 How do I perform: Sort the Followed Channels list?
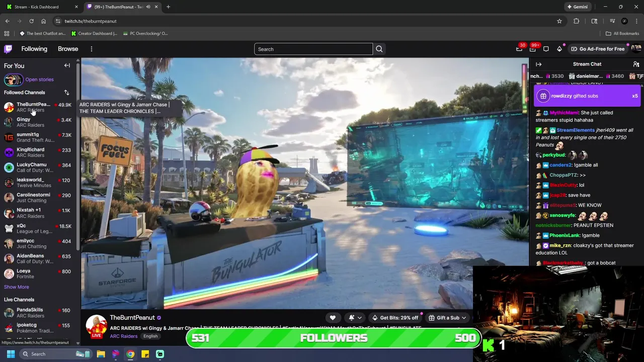(66, 93)
